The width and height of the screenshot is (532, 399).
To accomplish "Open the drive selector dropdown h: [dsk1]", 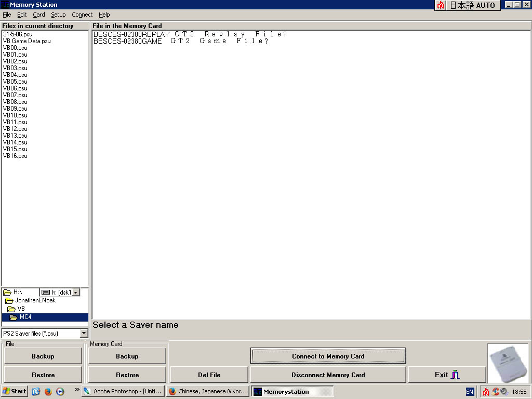I will 76,292.
